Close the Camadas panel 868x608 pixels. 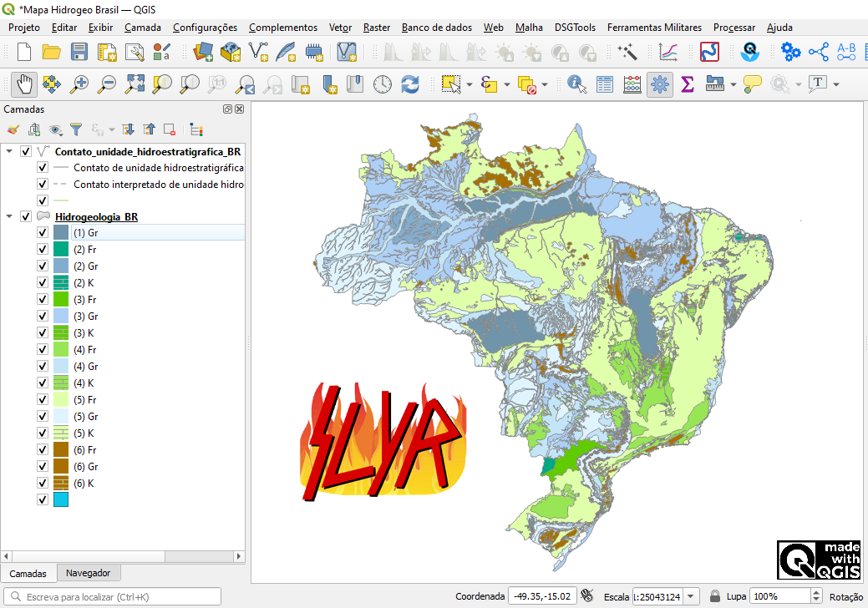click(x=239, y=109)
